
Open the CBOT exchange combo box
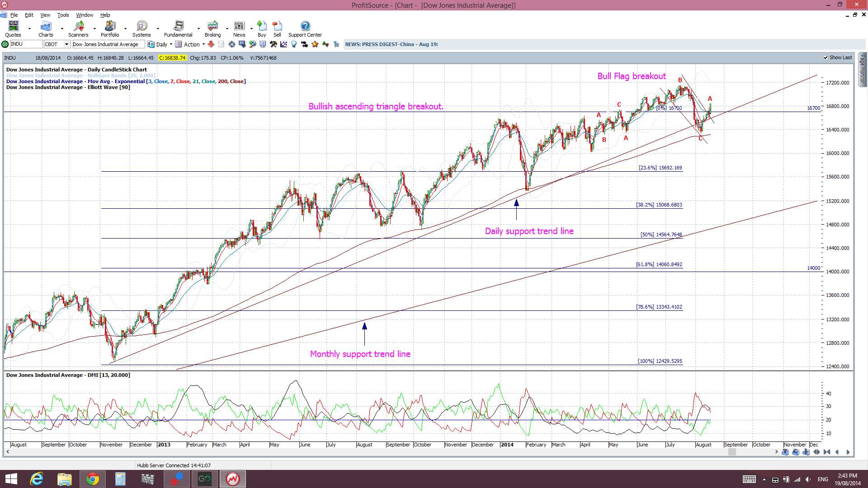coord(57,44)
